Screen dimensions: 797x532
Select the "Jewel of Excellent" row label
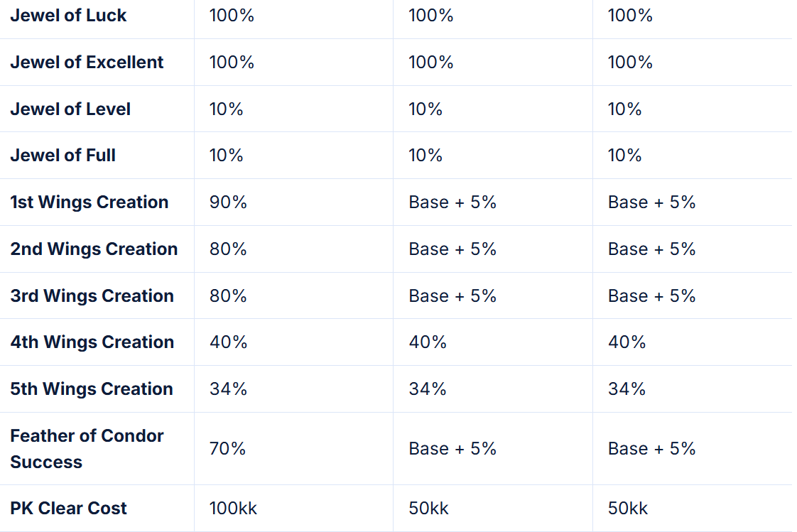pyautogui.click(x=87, y=63)
